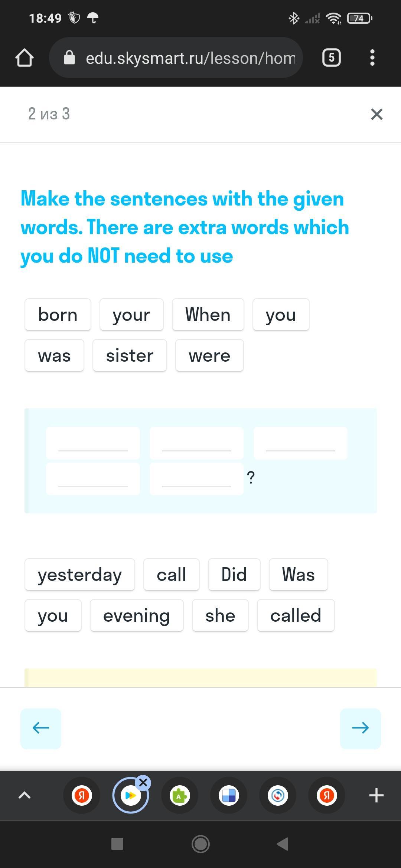Open the tab switcher showing 5 tabs
401x868 pixels.
(331, 58)
